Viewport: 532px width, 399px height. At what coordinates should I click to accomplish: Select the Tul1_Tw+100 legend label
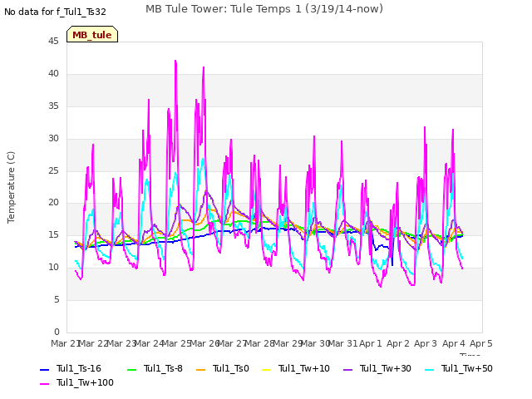pos(85,383)
